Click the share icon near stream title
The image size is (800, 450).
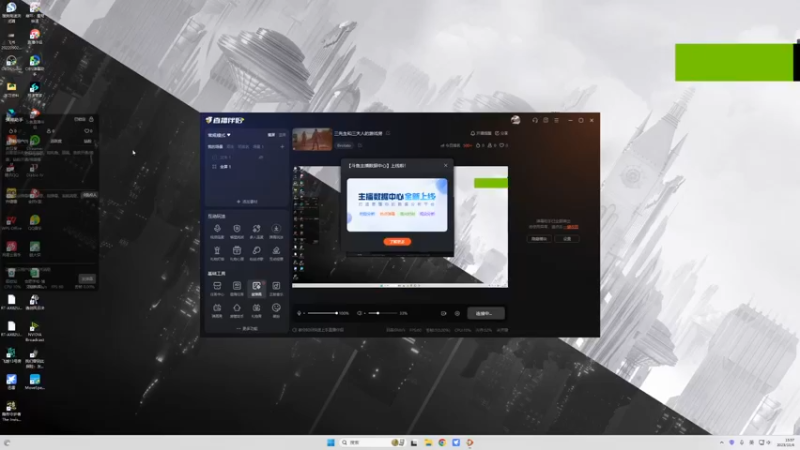[x=497, y=133]
